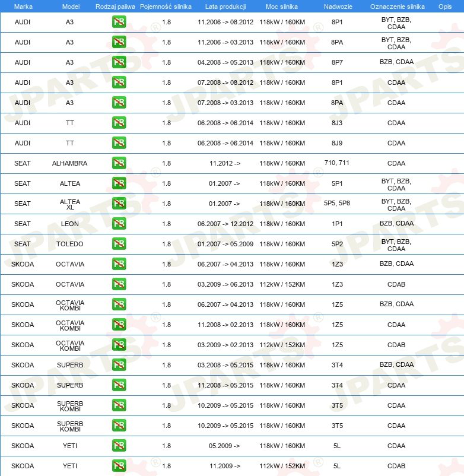Image resolution: width=464 pixels, height=476 pixels.
Task: Click body code 8J9
Action: (337, 143)
